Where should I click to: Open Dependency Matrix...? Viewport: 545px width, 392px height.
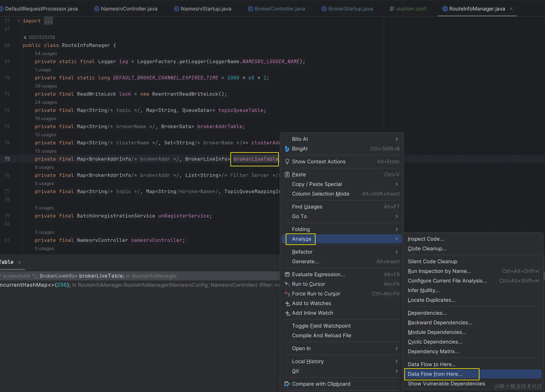[473, 351]
